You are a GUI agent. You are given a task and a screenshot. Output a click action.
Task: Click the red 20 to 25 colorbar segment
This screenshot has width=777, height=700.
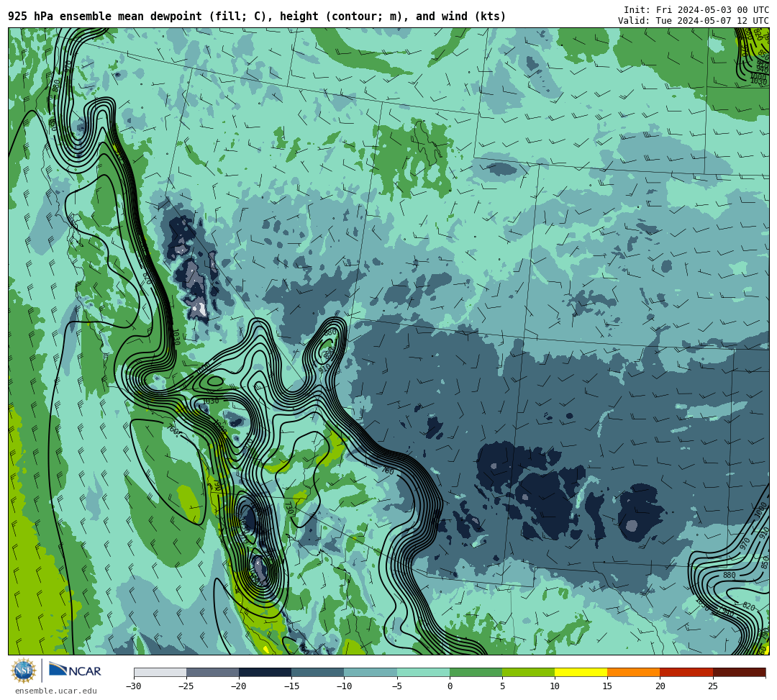(686, 672)
